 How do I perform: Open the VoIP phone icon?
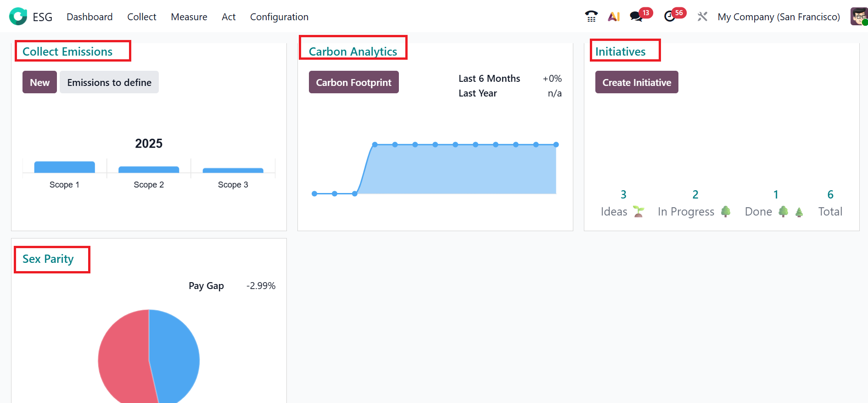pos(591,17)
